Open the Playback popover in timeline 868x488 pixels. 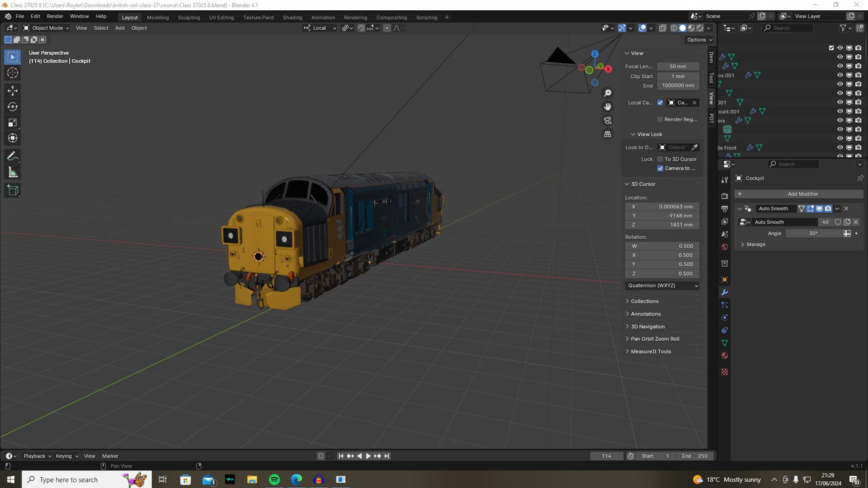[x=37, y=456]
